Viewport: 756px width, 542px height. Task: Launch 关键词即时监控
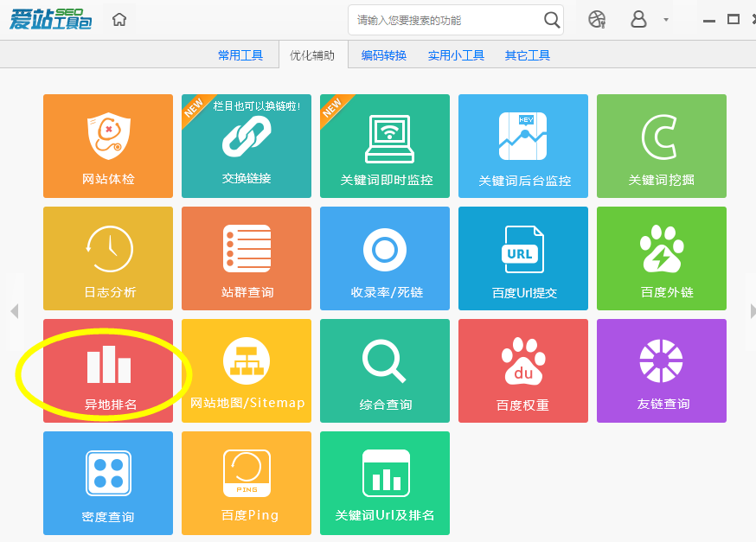pyautogui.click(x=384, y=145)
